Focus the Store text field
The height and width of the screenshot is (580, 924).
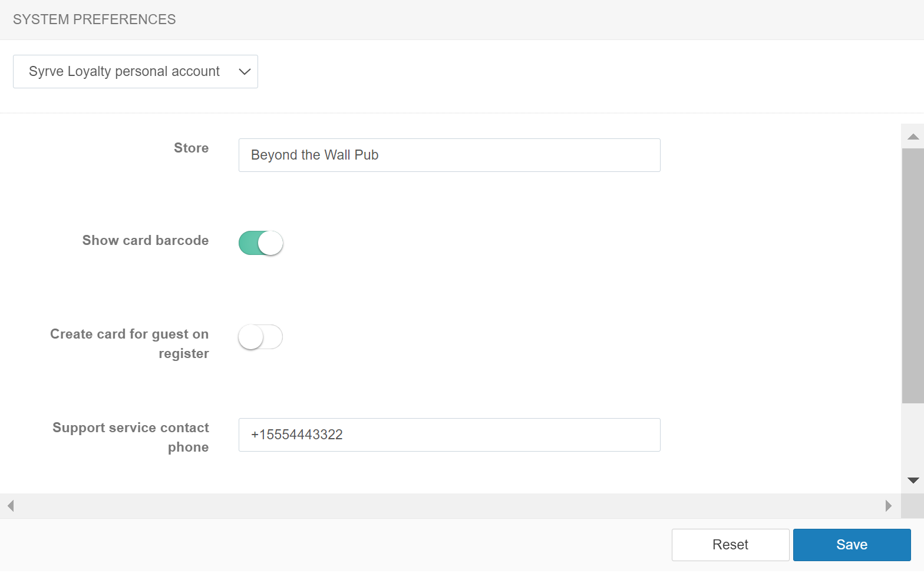pos(449,155)
